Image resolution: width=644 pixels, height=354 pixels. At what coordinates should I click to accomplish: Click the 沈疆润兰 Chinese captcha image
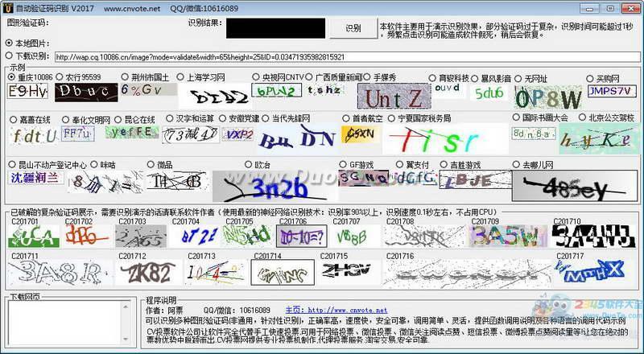(35, 178)
